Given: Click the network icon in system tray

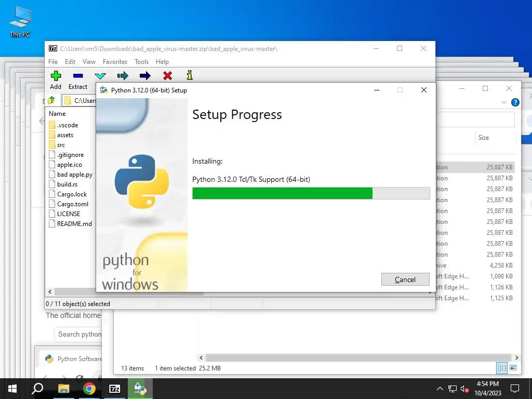Looking at the screenshot, I should click(x=453, y=389).
